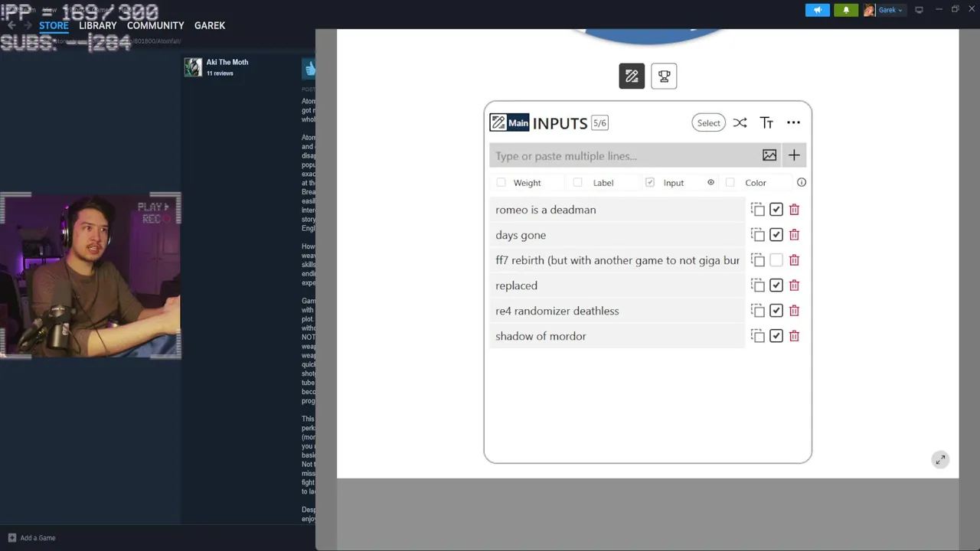
Task: Duplicate the 're4 randomizer deathless' entry
Action: pos(758,311)
